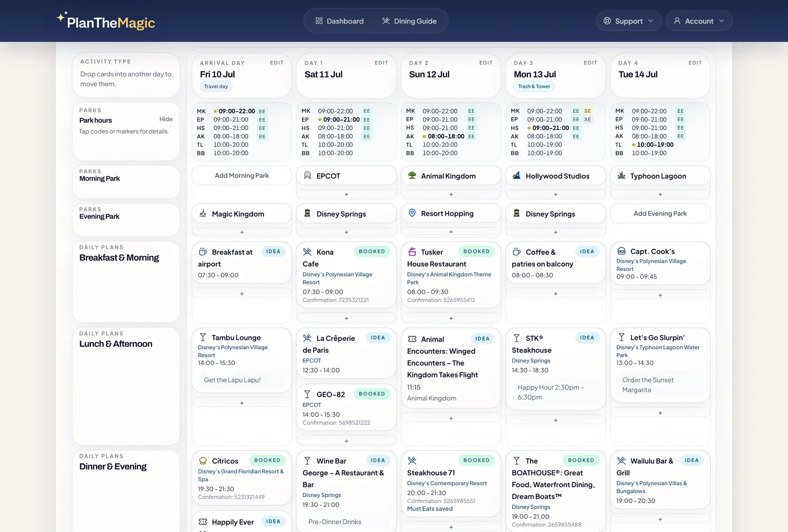788x532 pixels.
Task: Click the Trash & Towel tag
Action: click(x=534, y=87)
